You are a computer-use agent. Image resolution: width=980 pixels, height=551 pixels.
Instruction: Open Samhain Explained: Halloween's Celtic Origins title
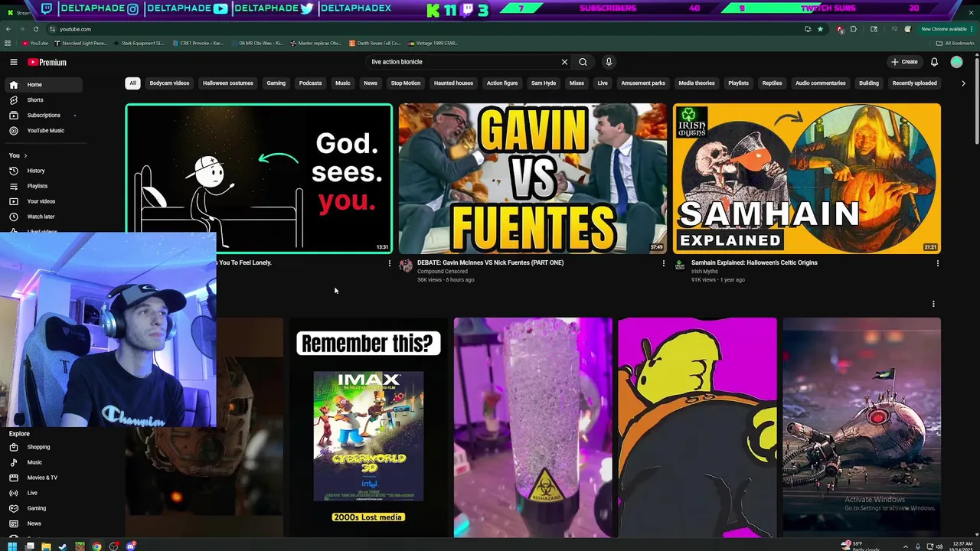coord(754,262)
